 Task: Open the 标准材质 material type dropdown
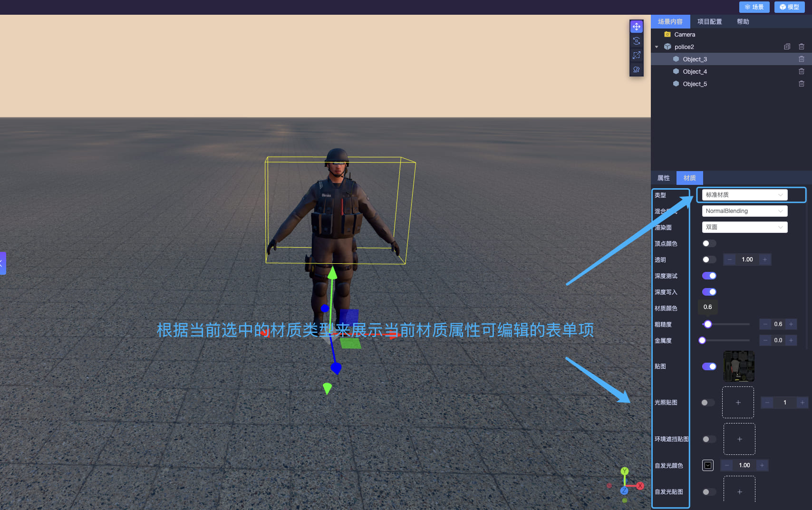pos(744,195)
